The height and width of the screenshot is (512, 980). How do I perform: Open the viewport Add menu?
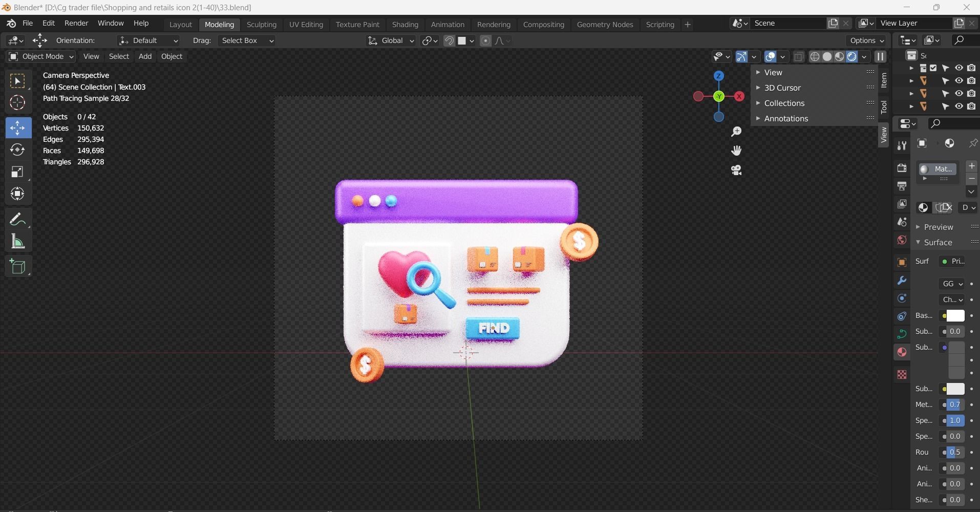(145, 56)
